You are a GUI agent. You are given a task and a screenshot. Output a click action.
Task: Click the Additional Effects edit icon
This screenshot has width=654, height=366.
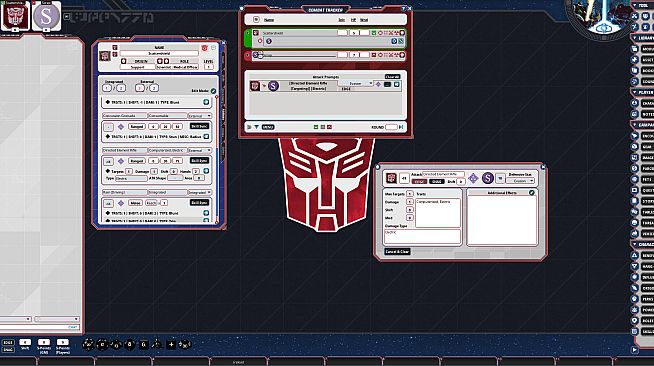531,193
